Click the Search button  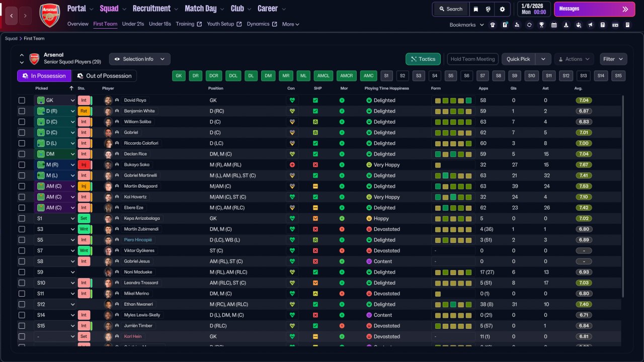[x=451, y=9]
